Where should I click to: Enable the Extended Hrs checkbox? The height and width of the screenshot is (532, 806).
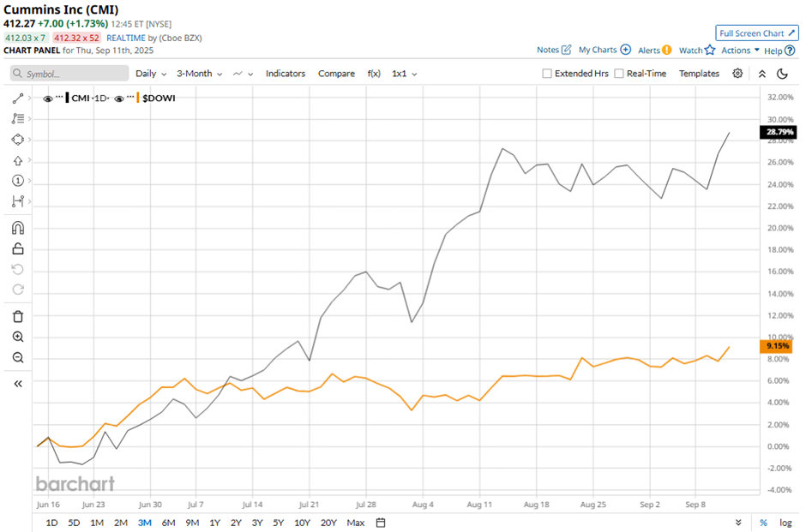click(547, 74)
